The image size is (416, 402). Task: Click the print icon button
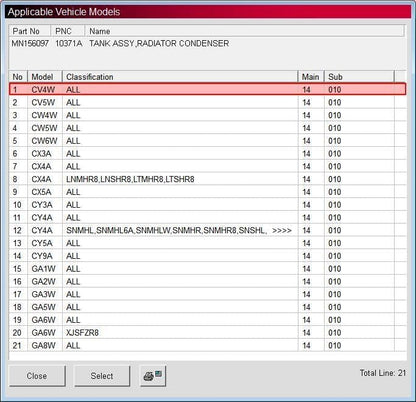(x=153, y=376)
